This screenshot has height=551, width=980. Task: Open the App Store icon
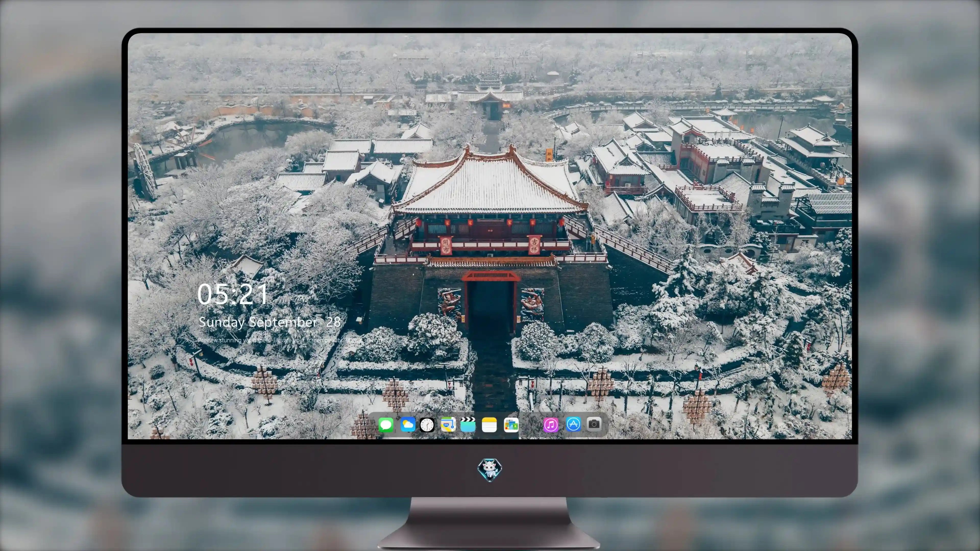coord(573,424)
